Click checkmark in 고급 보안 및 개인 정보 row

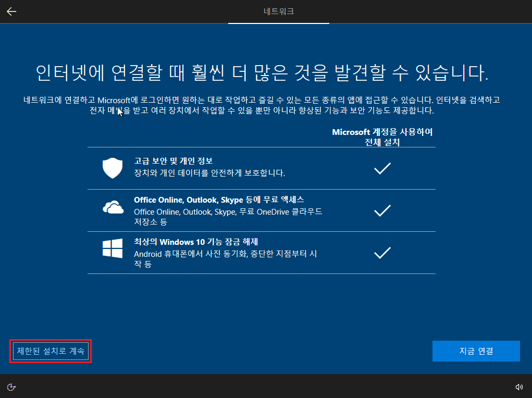[x=382, y=168]
